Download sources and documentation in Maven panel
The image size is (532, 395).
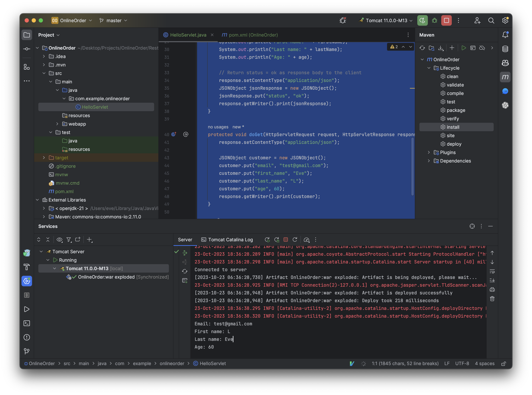click(x=441, y=48)
